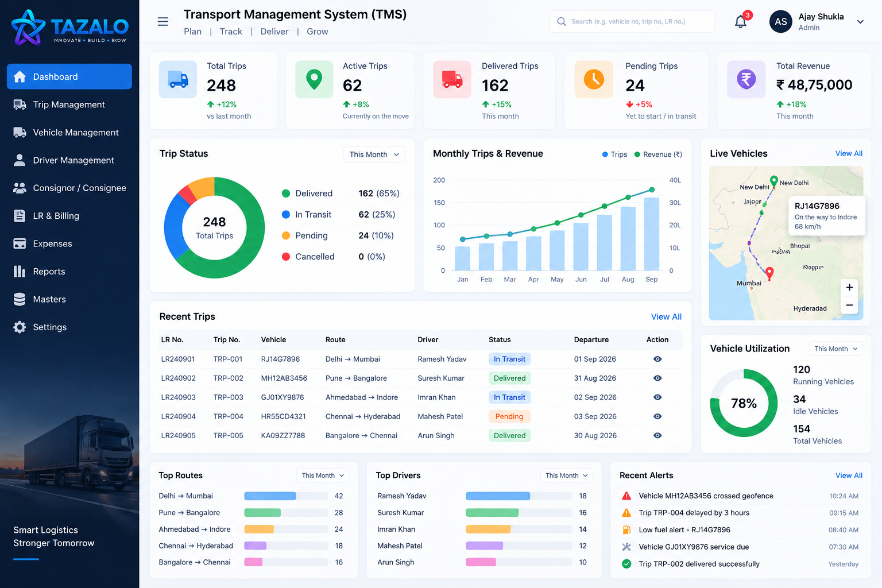Open Vehicle Utilization This Month dropdown
Viewport: 882px width, 588px height.
[x=835, y=349]
